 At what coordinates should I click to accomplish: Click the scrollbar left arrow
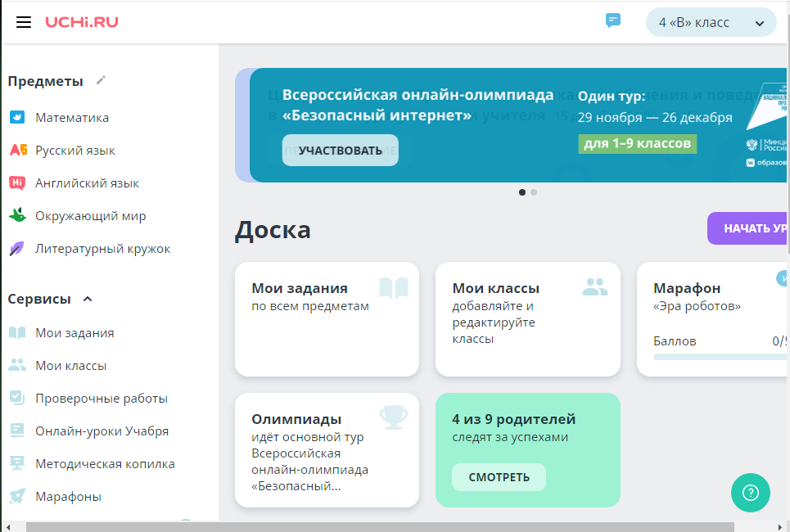(x=8, y=527)
